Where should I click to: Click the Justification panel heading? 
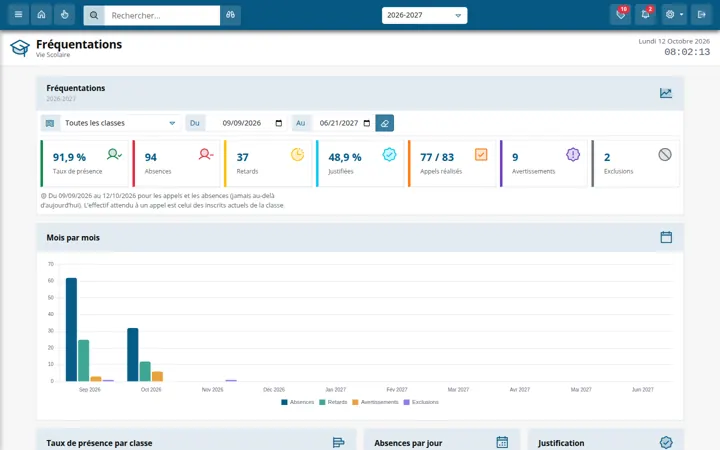pos(561,443)
